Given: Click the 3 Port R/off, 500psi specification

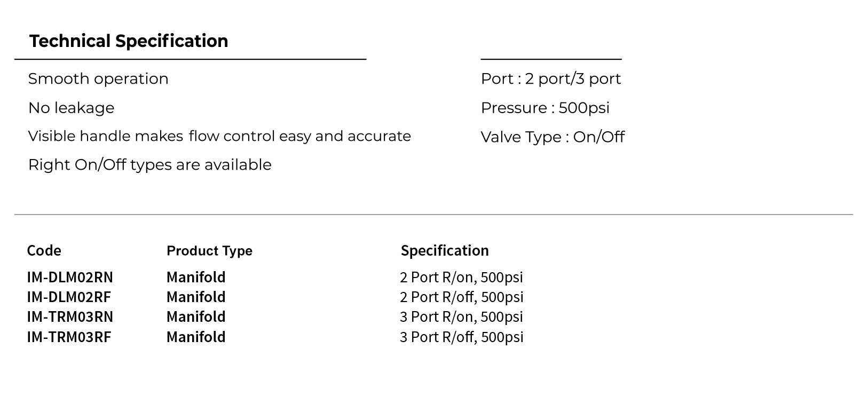Looking at the screenshot, I should point(462,337).
